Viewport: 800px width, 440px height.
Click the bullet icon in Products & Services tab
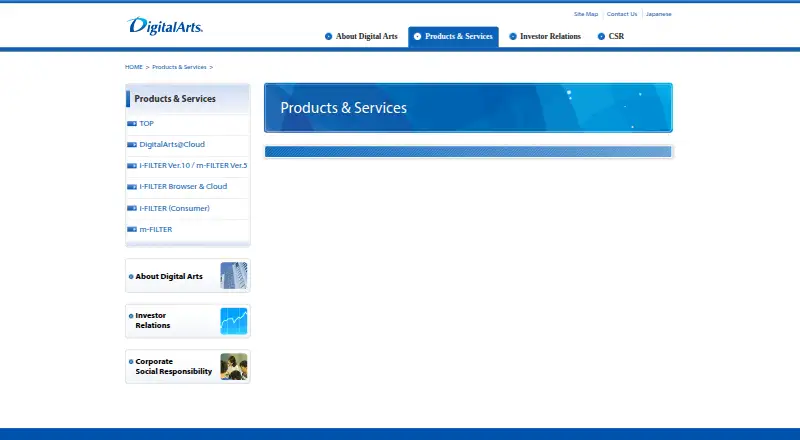tap(417, 36)
